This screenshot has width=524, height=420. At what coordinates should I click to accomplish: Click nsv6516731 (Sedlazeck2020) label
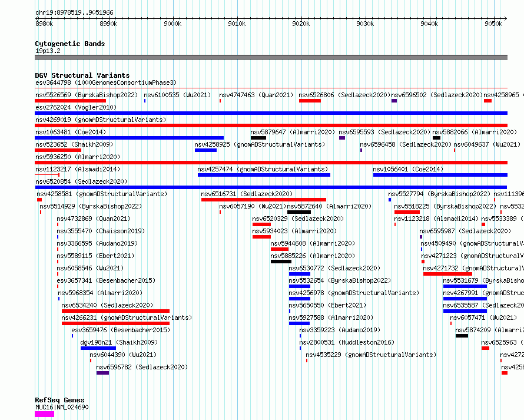coord(247,194)
